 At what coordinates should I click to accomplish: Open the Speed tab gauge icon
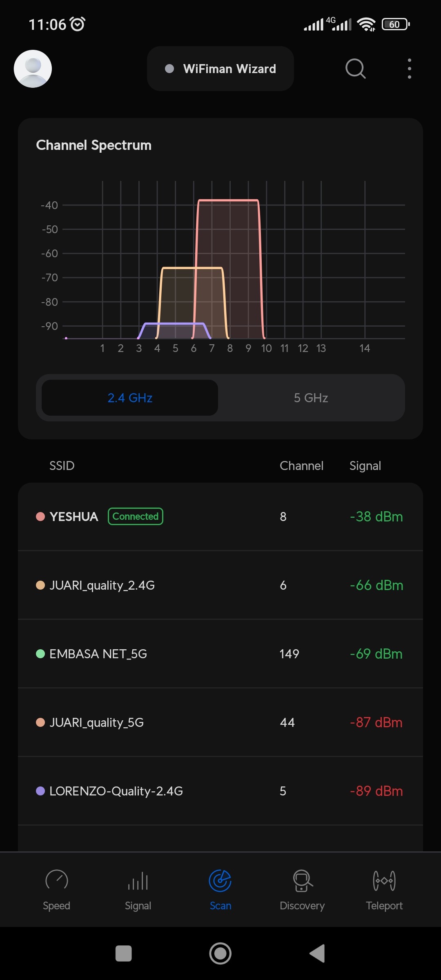[56, 880]
